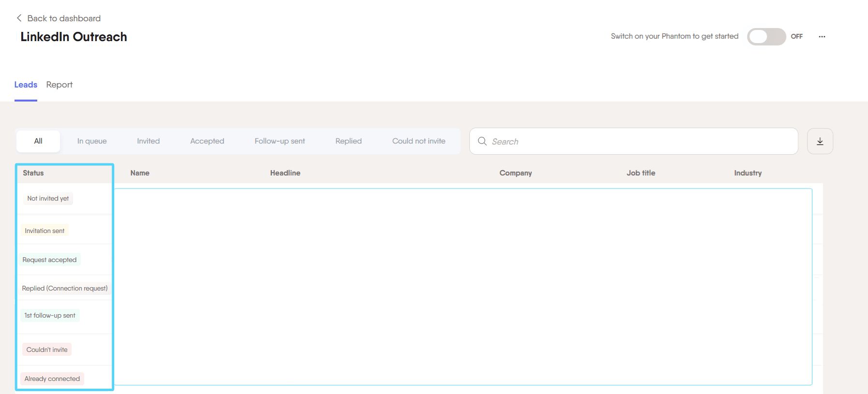Click the Status column header

(33, 173)
